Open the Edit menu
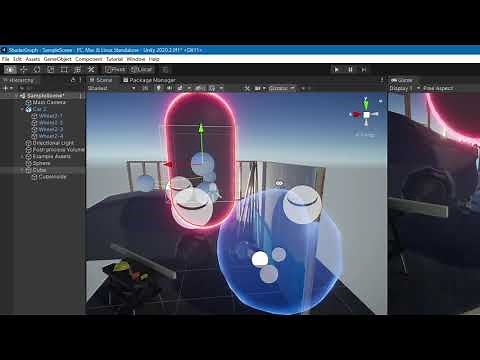 click(x=17, y=59)
